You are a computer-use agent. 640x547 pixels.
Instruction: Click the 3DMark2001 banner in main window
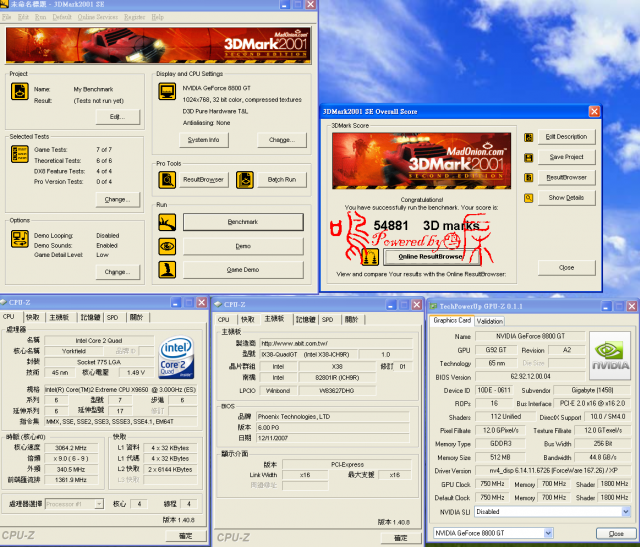tap(158, 45)
